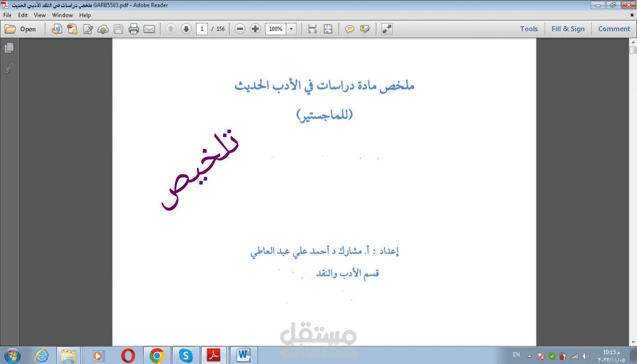Click the network signal tray icon
This screenshot has height=364, width=637.
click(574, 356)
